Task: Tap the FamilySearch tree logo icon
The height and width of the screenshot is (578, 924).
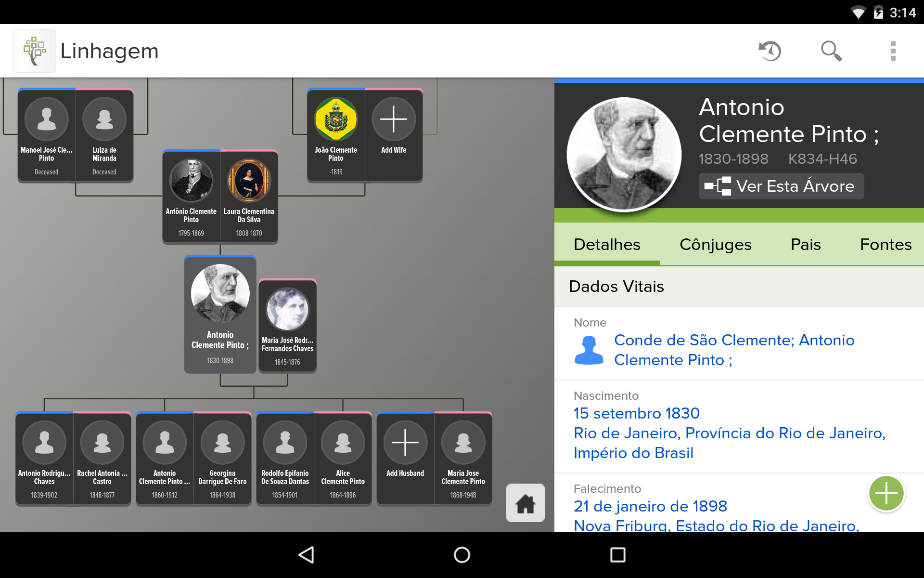Action: 34,50
